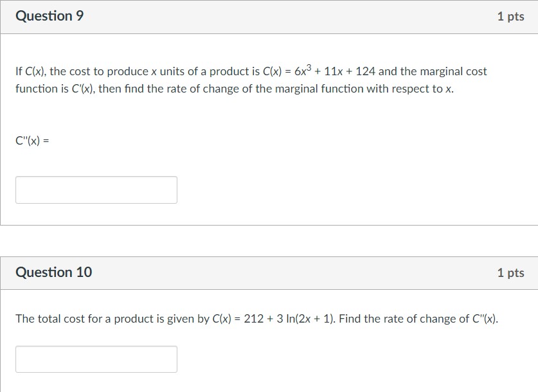Click inside the empty Question 10 response field
Screen dimensions: 538x392
tap(96, 359)
